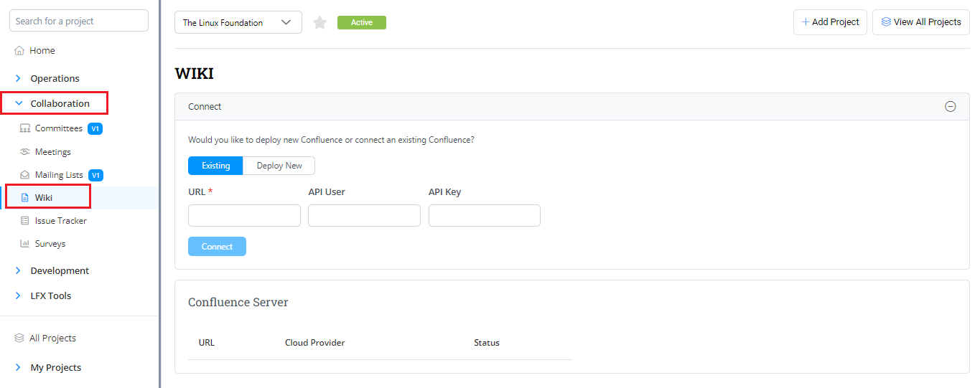Switch to the Deploy New option
The width and height of the screenshot is (980, 388).
click(279, 166)
